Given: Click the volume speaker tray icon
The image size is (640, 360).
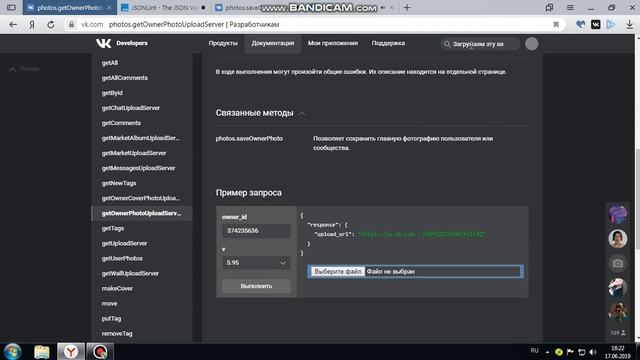Looking at the screenshot, I should (x=593, y=352).
